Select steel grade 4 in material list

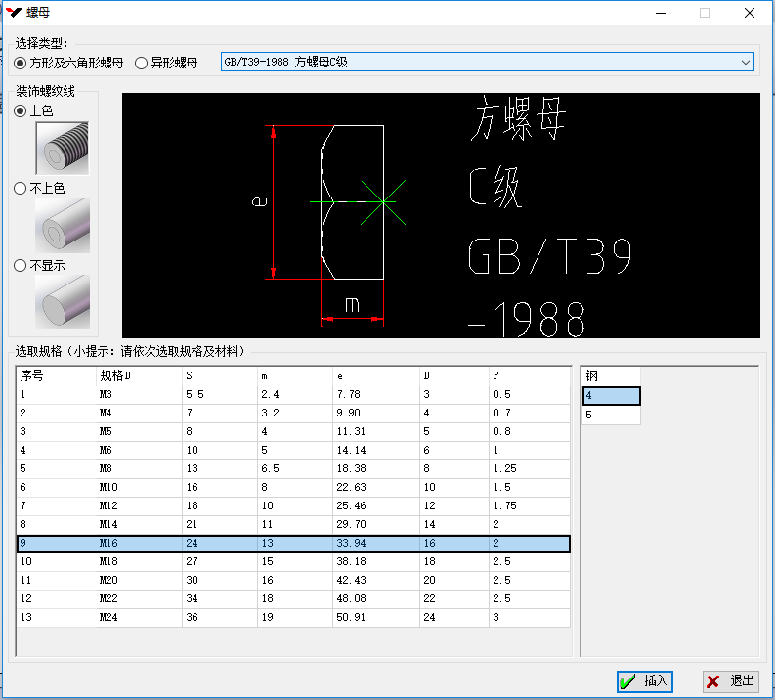pos(611,396)
